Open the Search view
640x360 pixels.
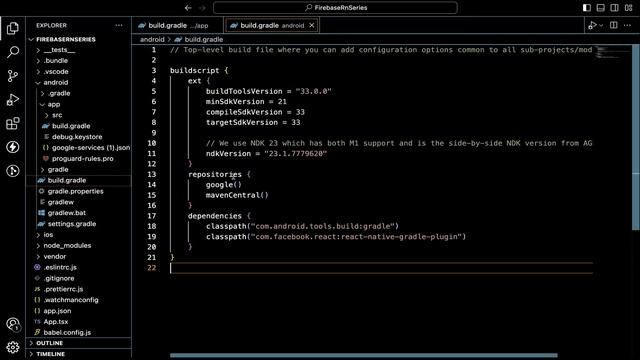coord(13,52)
